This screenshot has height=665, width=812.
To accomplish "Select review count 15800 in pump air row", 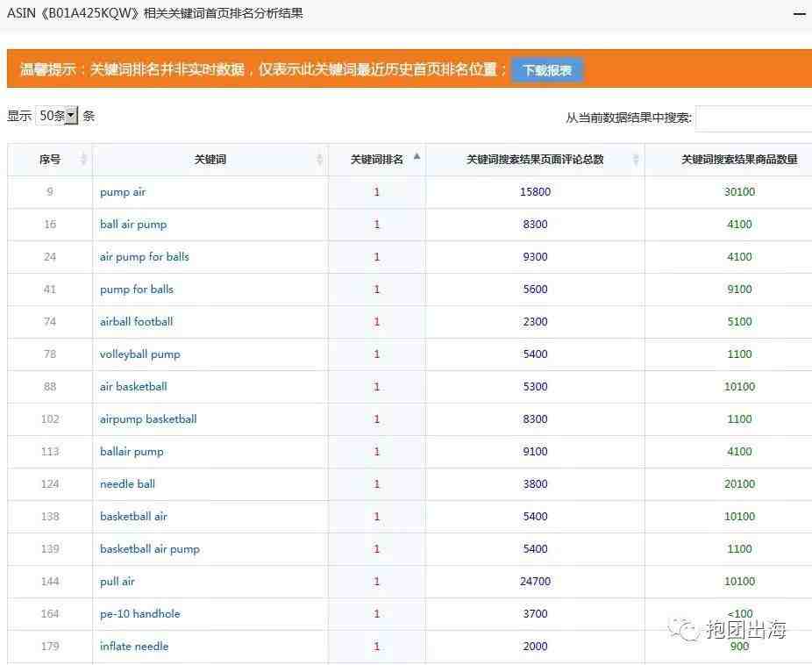I will pyautogui.click(x=535, y=191).
